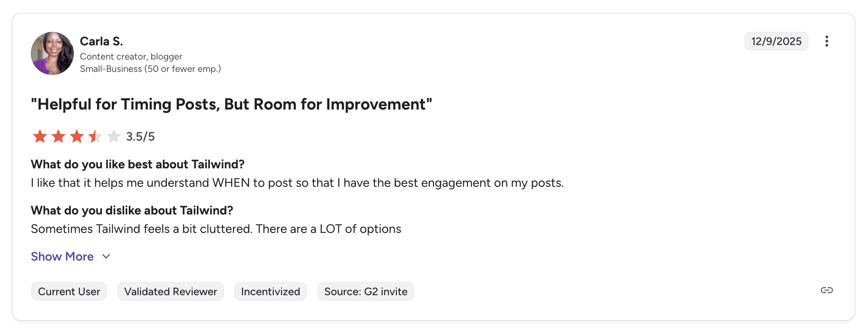The image size is (868, 329).
Task: Click the empty fifth star icon
Action: pyautogui.click(x=113, y=136)
